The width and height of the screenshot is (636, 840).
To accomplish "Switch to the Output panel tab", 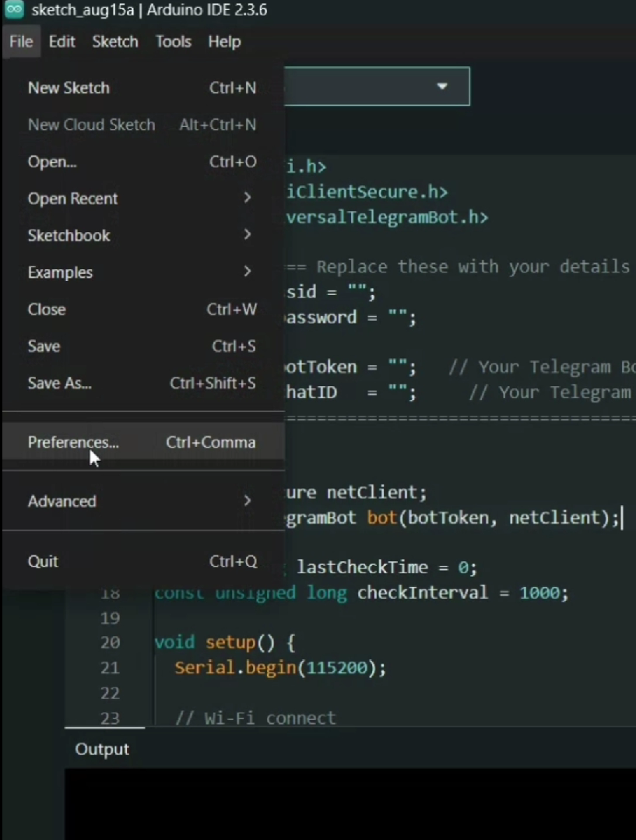I will coord(101,749).
